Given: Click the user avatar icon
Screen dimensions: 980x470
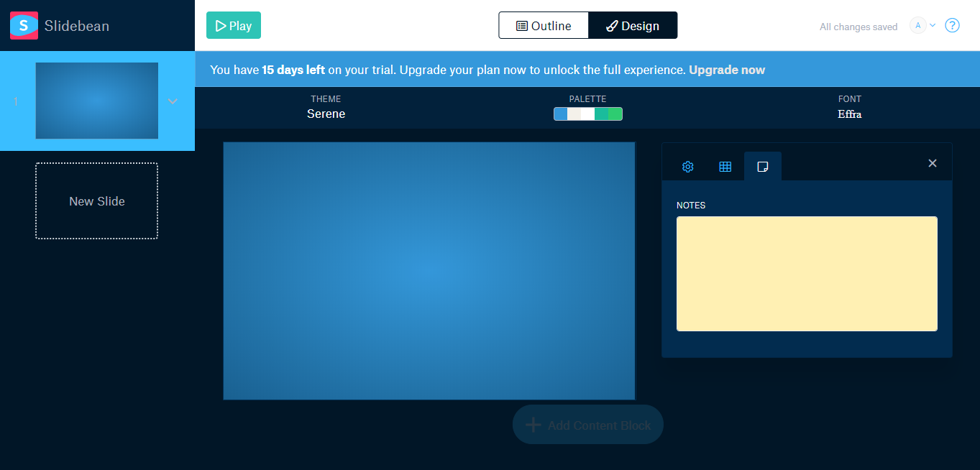Looking at the screenshot, I should (917, 25).
